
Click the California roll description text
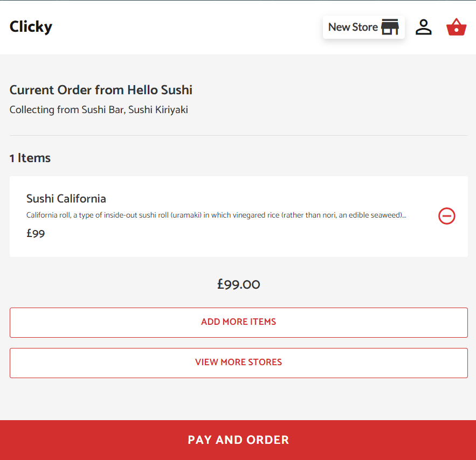[x=216, y=215]
